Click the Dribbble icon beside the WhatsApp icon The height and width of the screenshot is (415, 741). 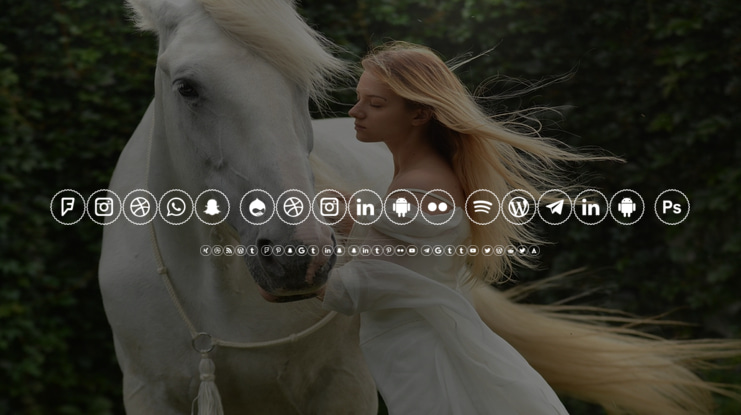click(x=140, y=207)
